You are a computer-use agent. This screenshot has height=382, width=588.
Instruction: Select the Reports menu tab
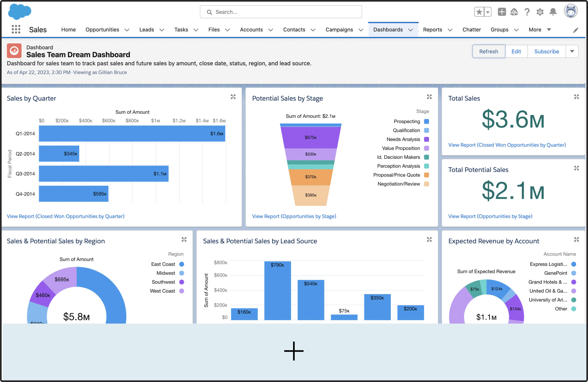pyautogui.click(x=432, y=29)
